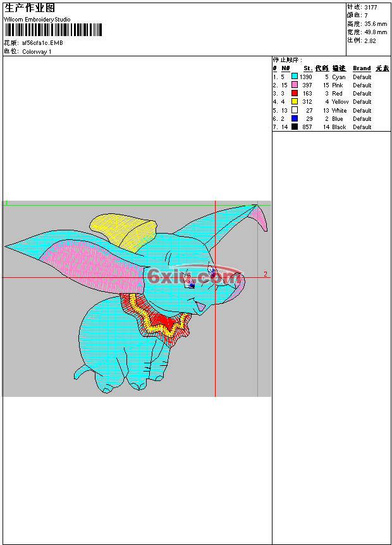Select the White color swatch in row 5

pos(295,110)
